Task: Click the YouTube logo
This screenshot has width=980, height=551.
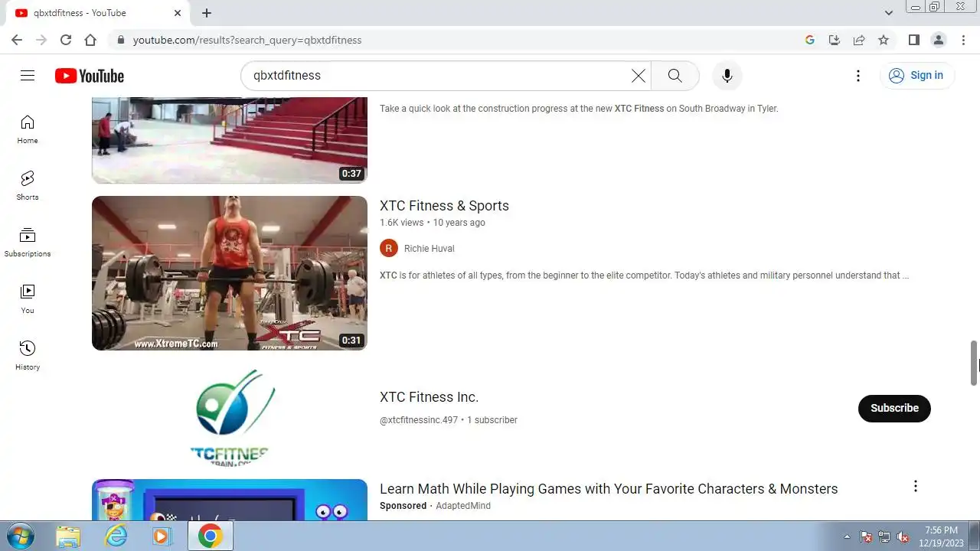Action: coord(90,76)
